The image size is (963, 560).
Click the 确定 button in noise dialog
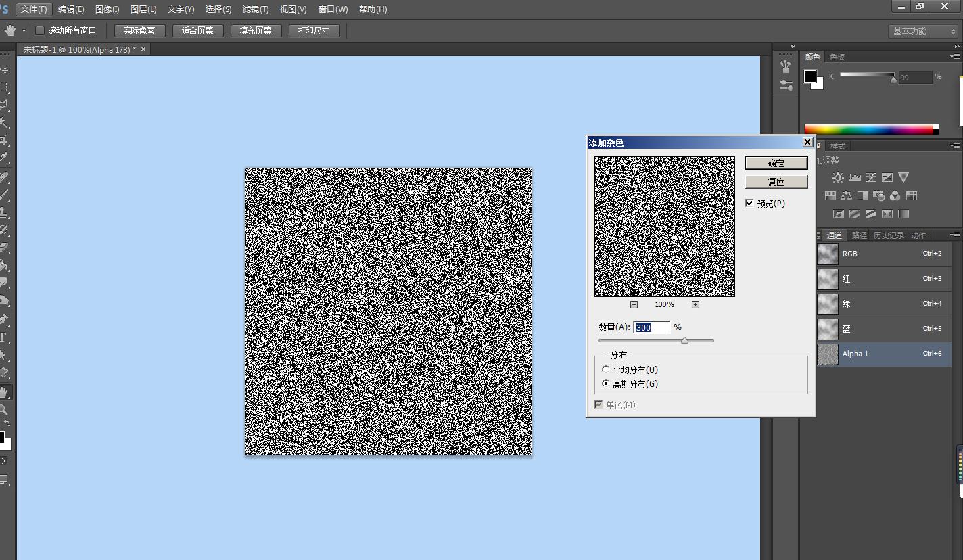776,163
